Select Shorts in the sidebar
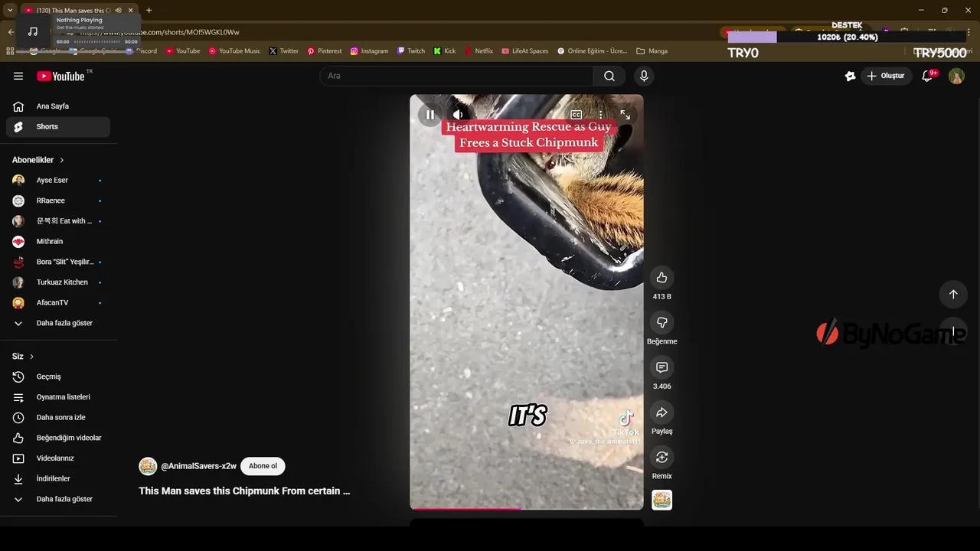 (x=58, y=127)
